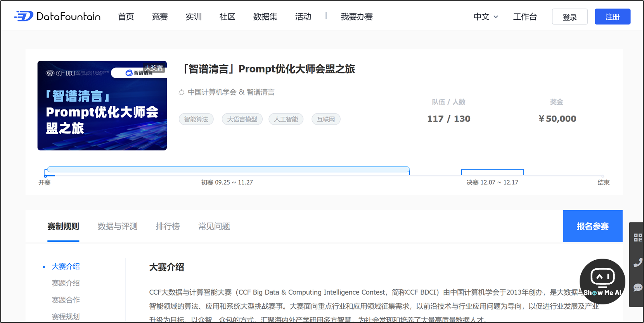Switch to the 常见问题 tab
The height and width of the screenshot is (323, 644).
(214, 226)
